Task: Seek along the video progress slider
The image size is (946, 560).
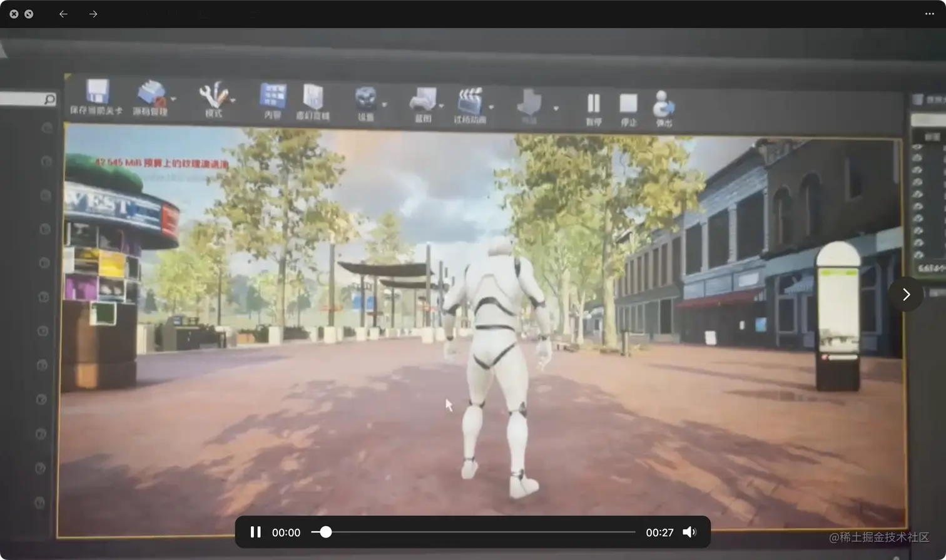Action: [473, 532]
